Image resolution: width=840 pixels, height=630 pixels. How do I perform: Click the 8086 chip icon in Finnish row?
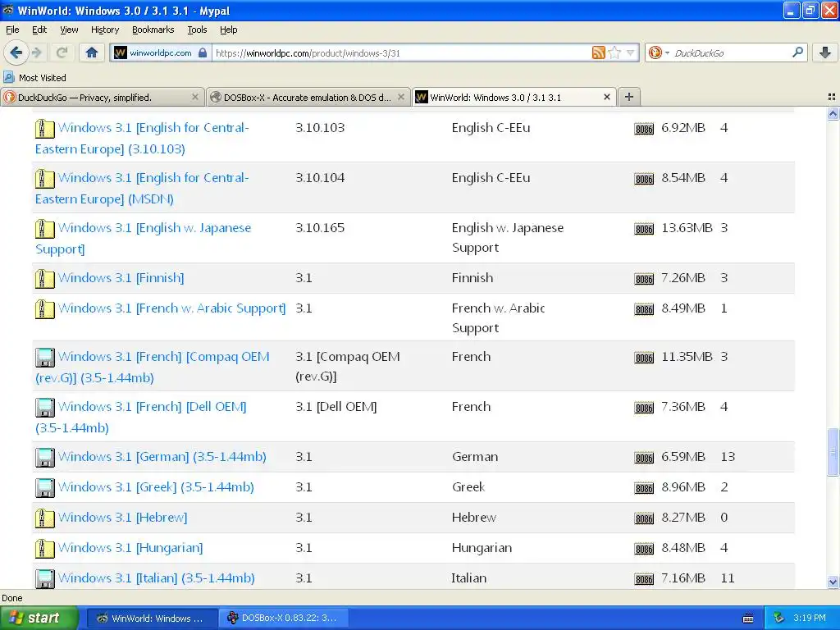pos(644,279)
